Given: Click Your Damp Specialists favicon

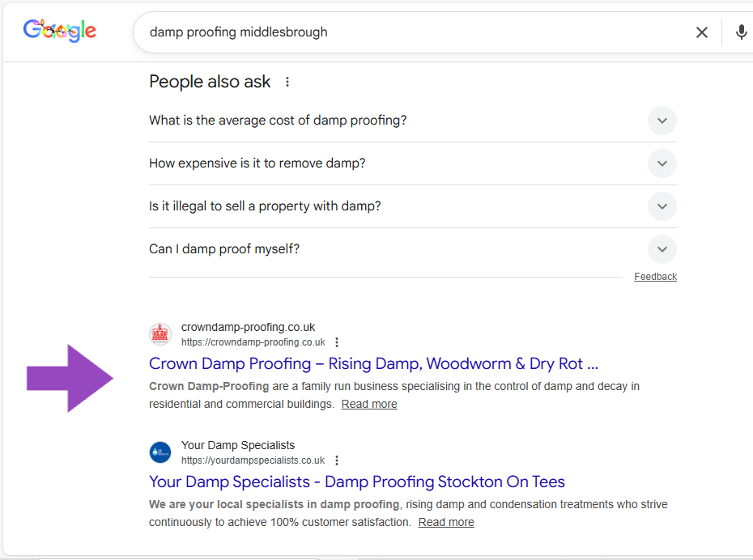Looking at the screenshot, I should tap(160, 452).
